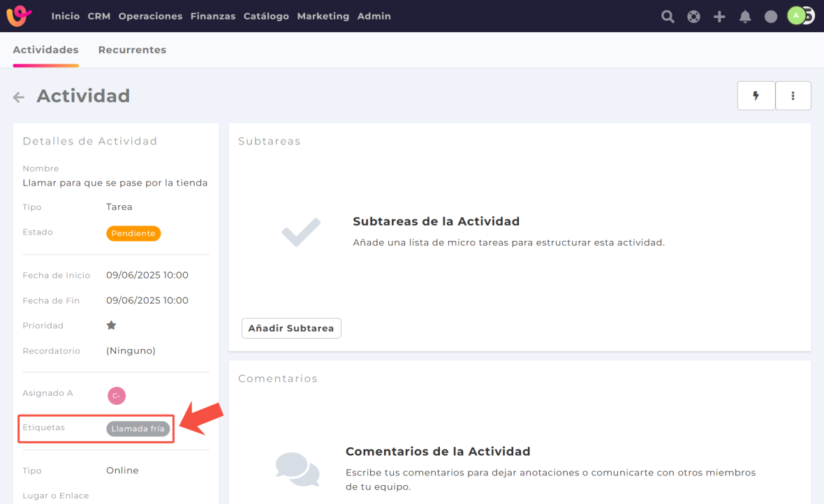The width and height of the screenshot is (824, 504).
Task: Click the green user avatar
Action: tap(796, 16)
